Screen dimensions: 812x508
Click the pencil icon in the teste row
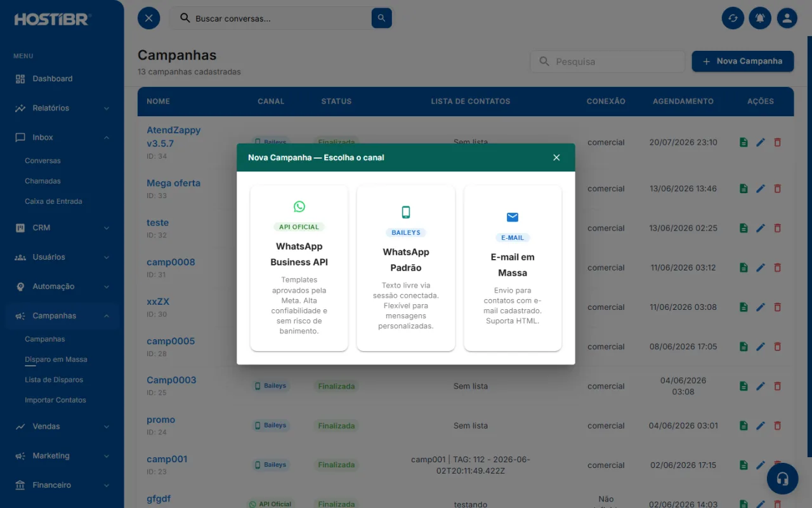761,228
